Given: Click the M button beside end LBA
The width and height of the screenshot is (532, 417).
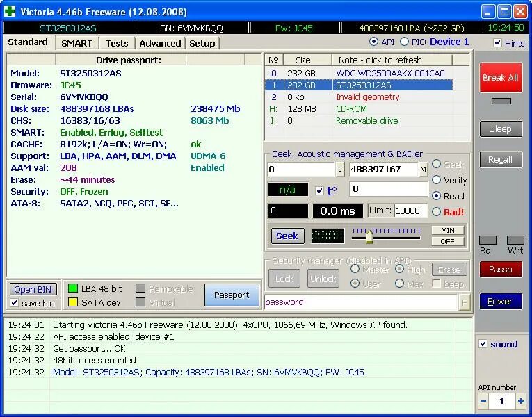Looking at the screenshot, I should (423, 169).
